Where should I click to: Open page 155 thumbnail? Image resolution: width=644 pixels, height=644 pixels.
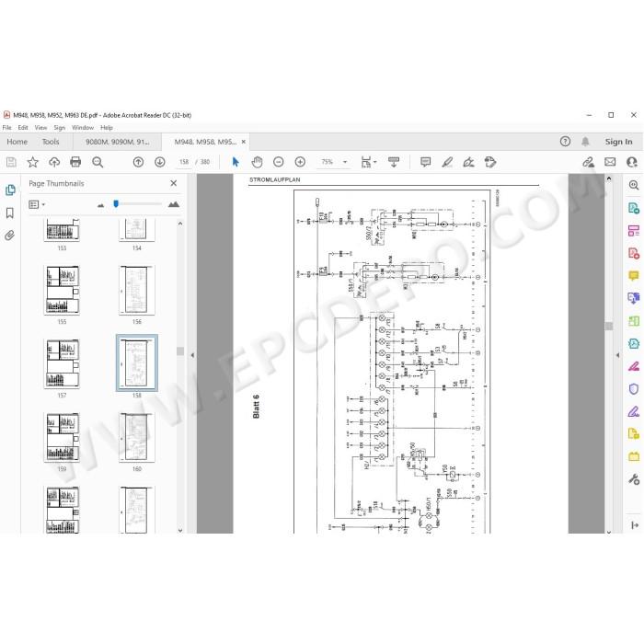[x=62, y=290]
